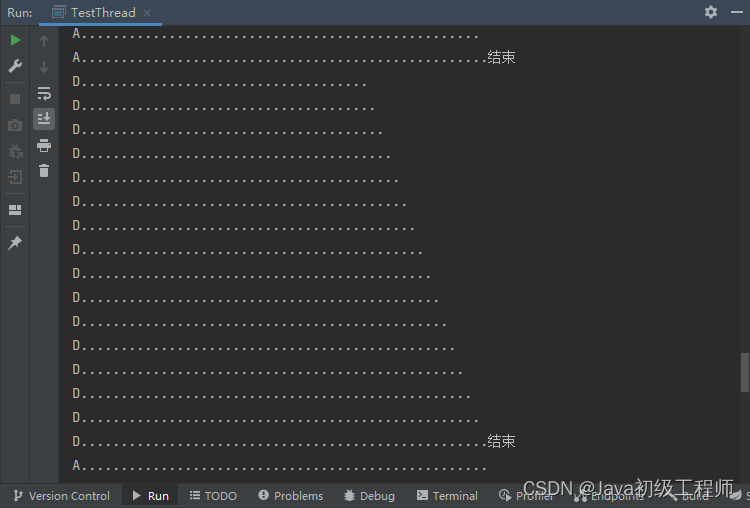Click the first A line ending with 结束
The height and width of the screenshot is (508, 750).
pyautogui.click(x=294, y=58)
